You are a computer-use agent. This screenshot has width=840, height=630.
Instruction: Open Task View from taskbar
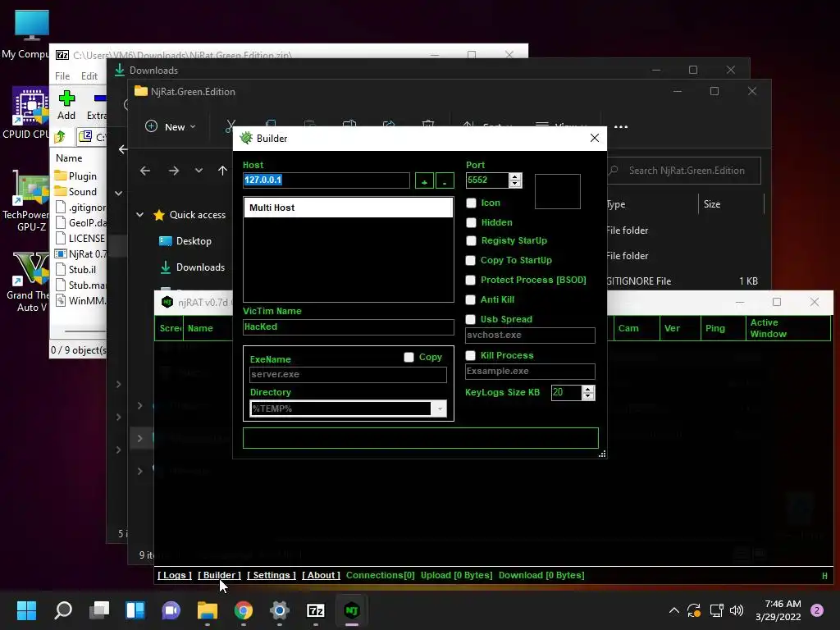coord(99,610)
